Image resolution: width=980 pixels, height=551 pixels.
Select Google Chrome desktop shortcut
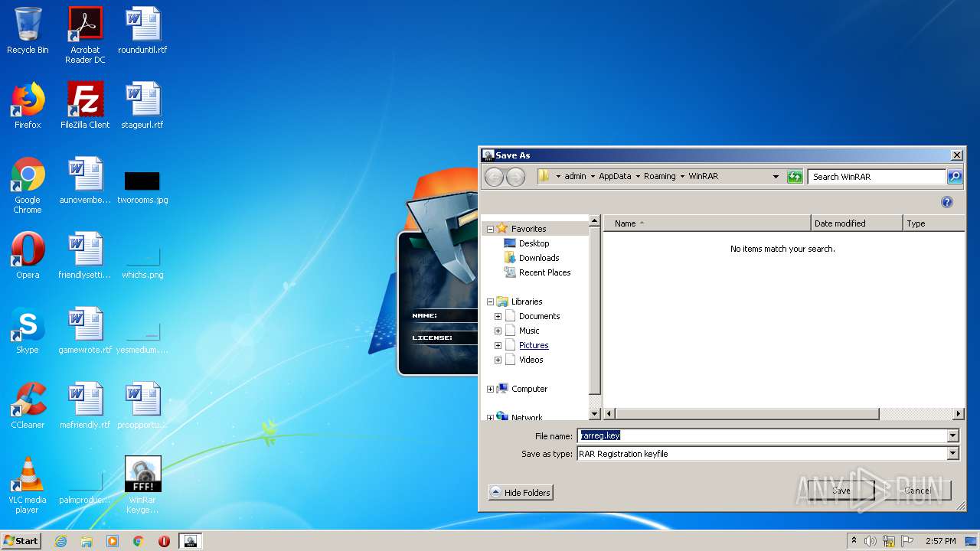(28, 185)
